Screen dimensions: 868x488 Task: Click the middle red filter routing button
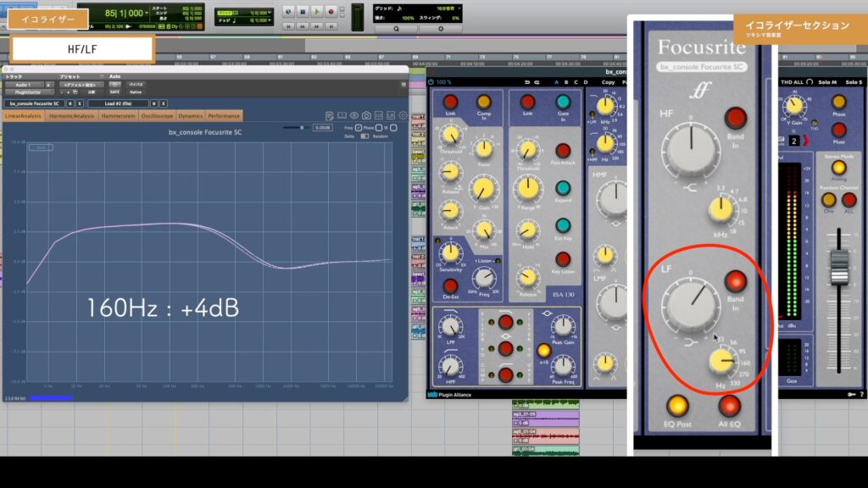click(x=505, y=348)
